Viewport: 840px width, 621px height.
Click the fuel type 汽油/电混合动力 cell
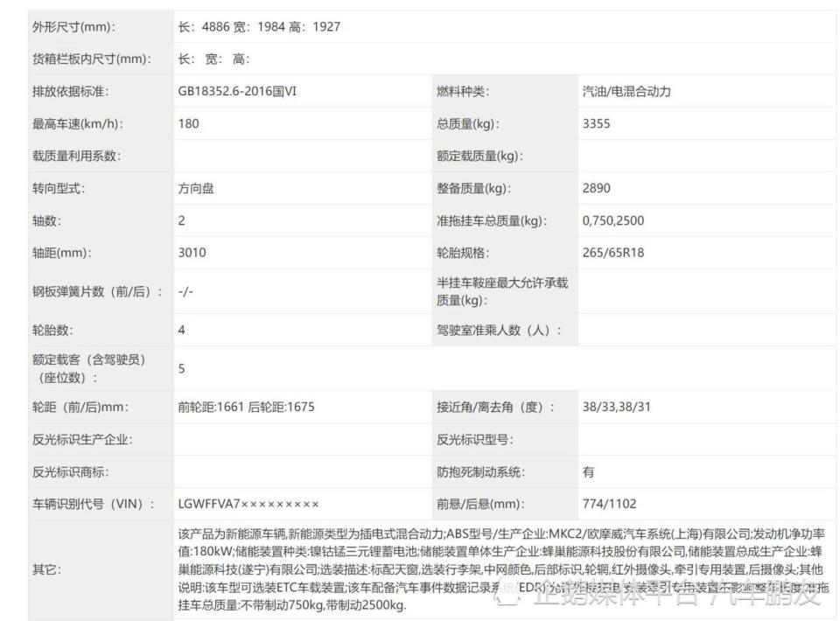pos(626,91)
